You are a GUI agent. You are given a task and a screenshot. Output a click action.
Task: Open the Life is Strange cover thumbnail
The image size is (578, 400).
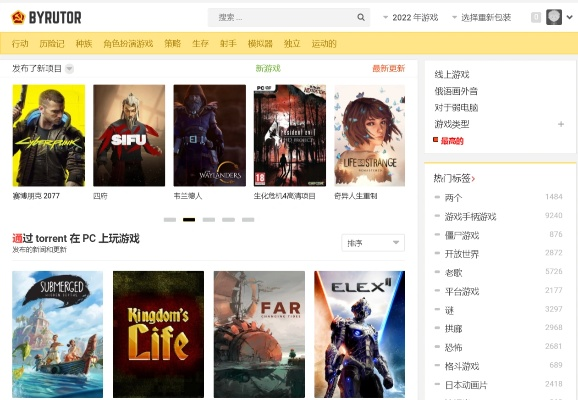(369, 135)
